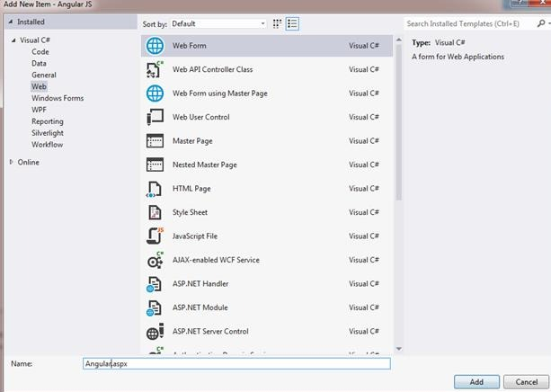Collapse the Visual C# tree node
Image resolution: width=551 pixels, height=392 pixels.
[13, 40]
